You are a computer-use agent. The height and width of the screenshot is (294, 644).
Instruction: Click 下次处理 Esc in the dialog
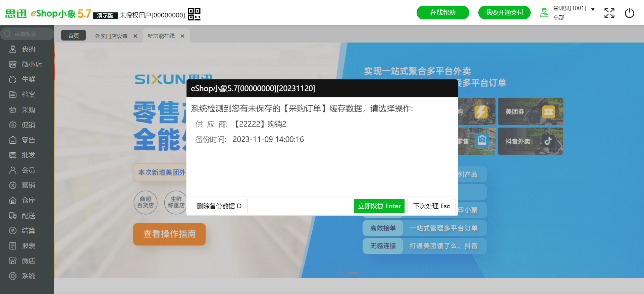[432, 206]
